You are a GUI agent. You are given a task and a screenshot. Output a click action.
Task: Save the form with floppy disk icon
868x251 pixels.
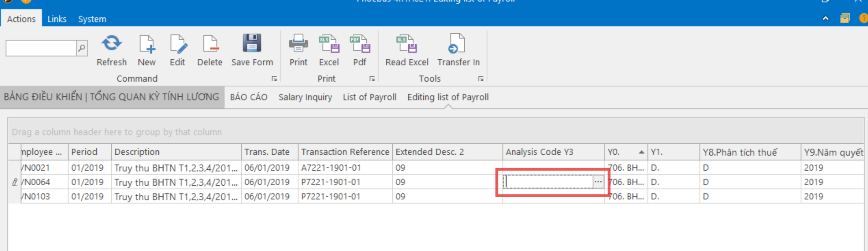[252, 45]
